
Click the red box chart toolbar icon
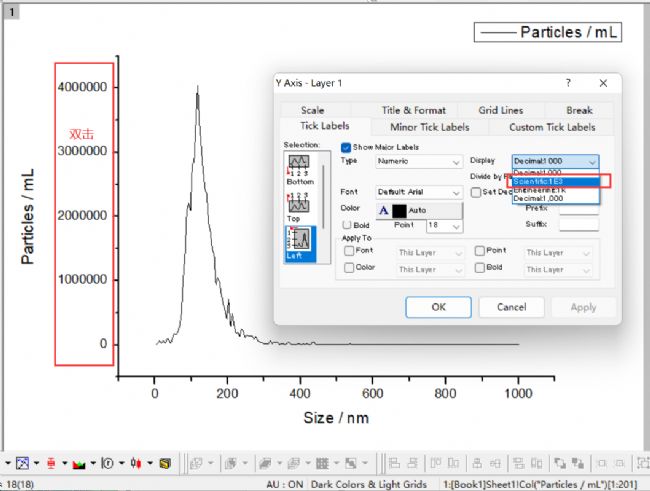pyautogui.click(x=50, y=464)
